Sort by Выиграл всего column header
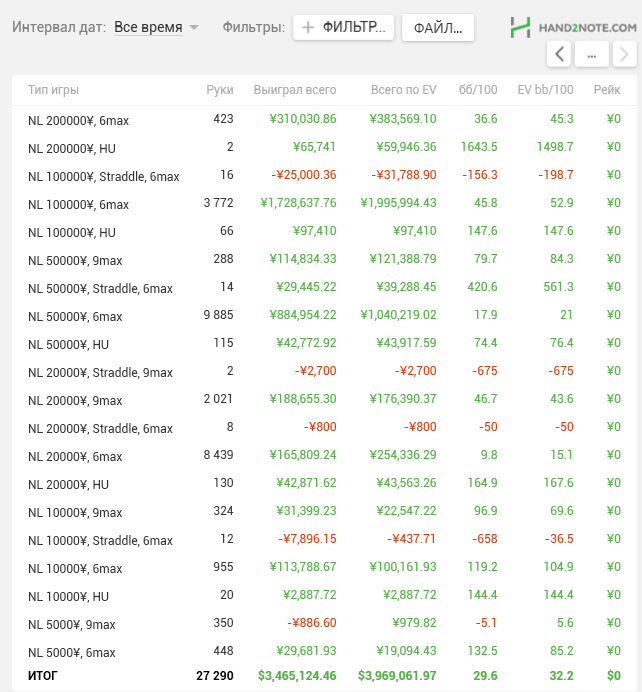This screenshot has height=692, width=642. tap(295, 90)
